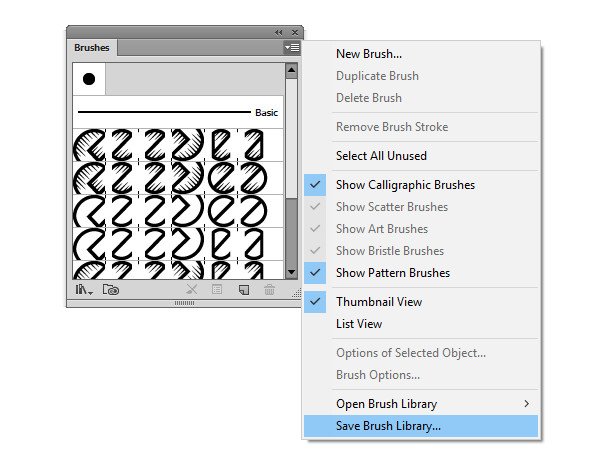Click the Libraries Panel icon
This screenshot has width=600, height=455.
pos(111,290)
